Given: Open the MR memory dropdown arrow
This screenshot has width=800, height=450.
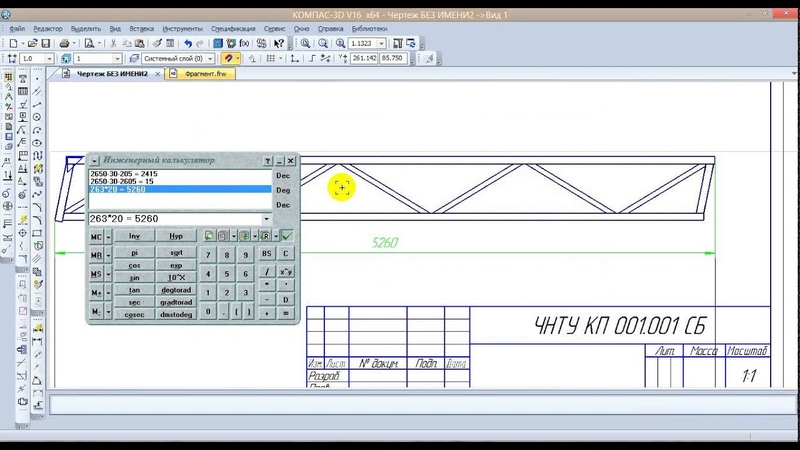Looking at the screenshot, I should pos(109,255).
